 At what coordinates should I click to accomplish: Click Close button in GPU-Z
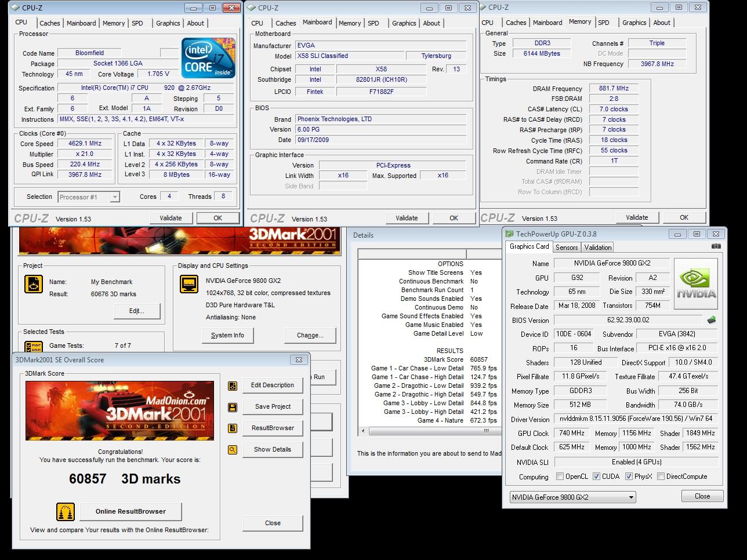point(702,496)
